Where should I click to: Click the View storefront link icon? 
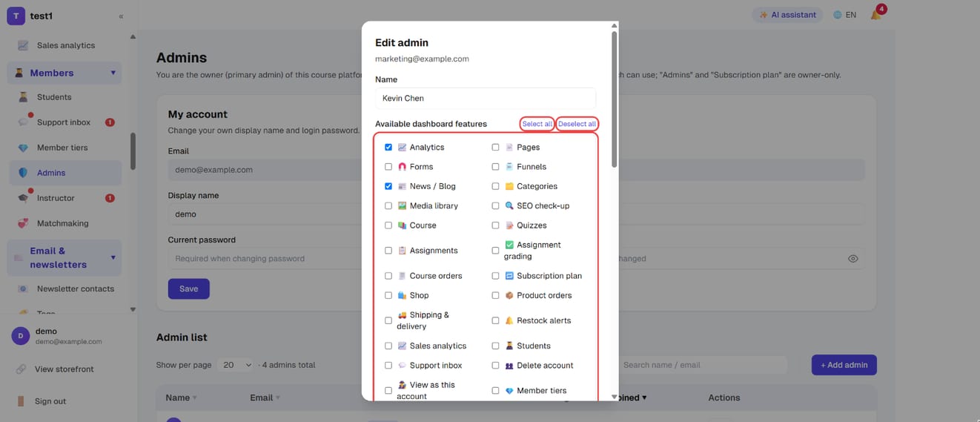pyautogui.click(x=21, y=369)
